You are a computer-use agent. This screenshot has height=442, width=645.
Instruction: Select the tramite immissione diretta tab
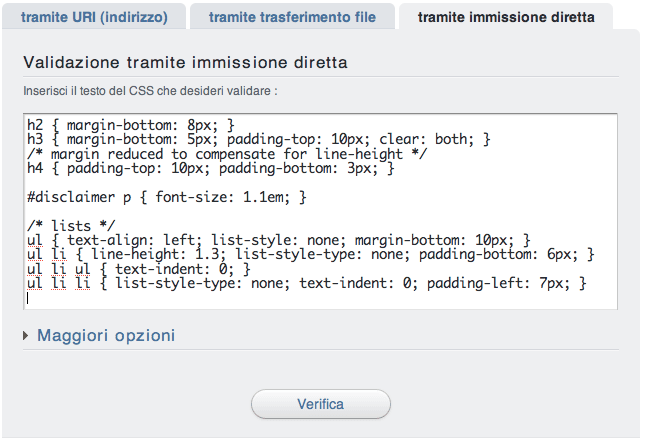[x=506, y=17]
